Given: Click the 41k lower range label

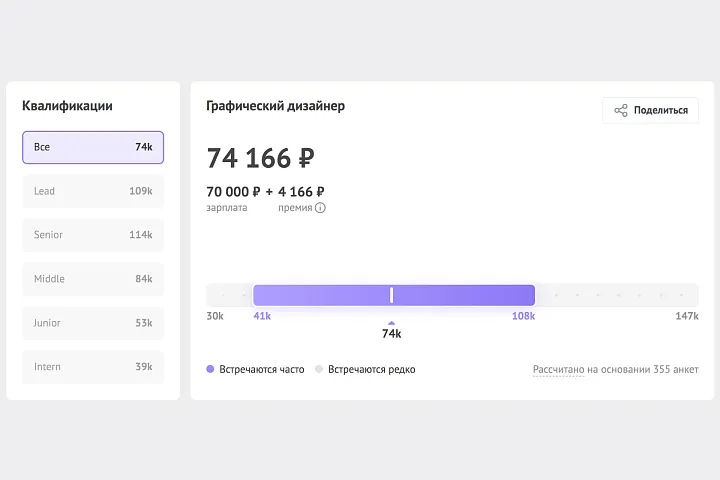Looking at the screenshot, I should [262, 316].
